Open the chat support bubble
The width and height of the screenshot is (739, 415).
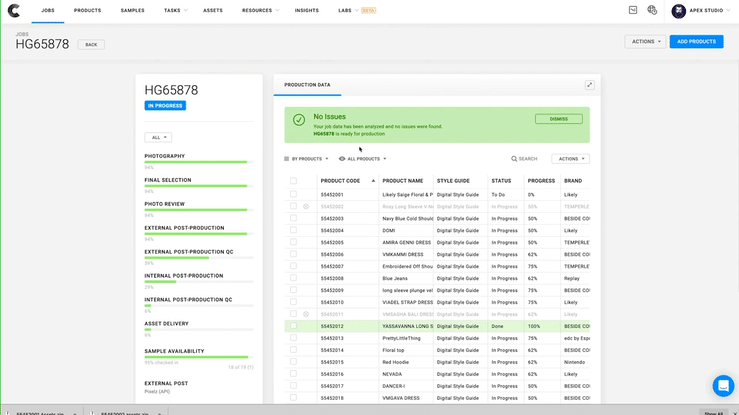(722, 386)
